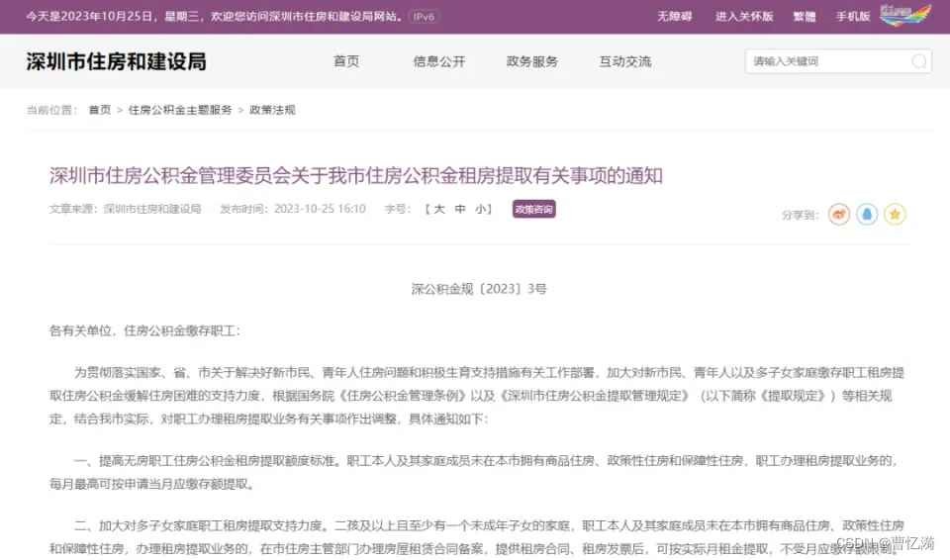Click 无障碍 accessibility link
950x560 pixels.
pos(674,17)
